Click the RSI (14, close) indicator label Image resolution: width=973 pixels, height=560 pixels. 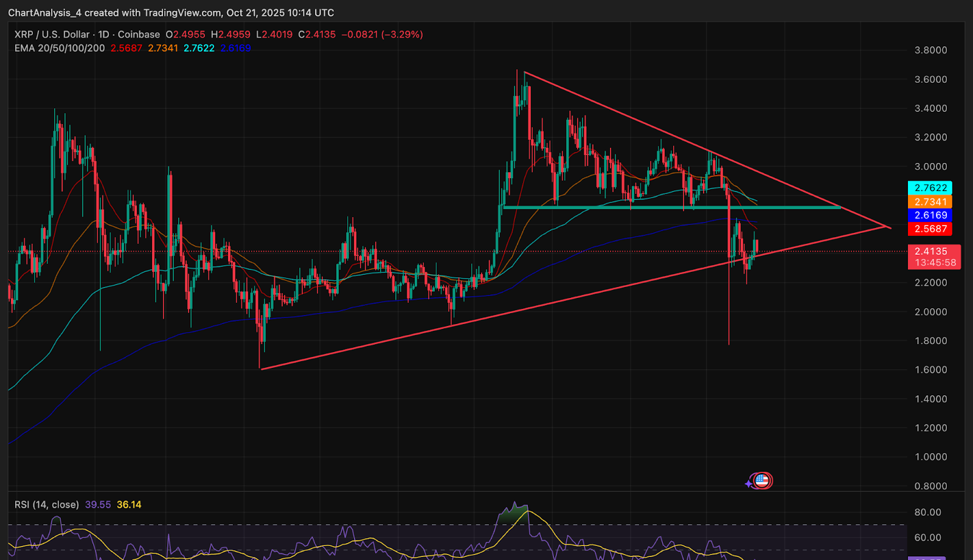(x=47, y=505)
